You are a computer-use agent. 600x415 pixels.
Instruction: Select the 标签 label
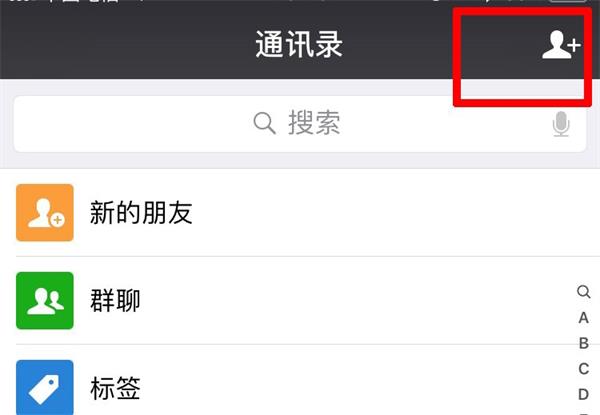click(x=115, y=389)
